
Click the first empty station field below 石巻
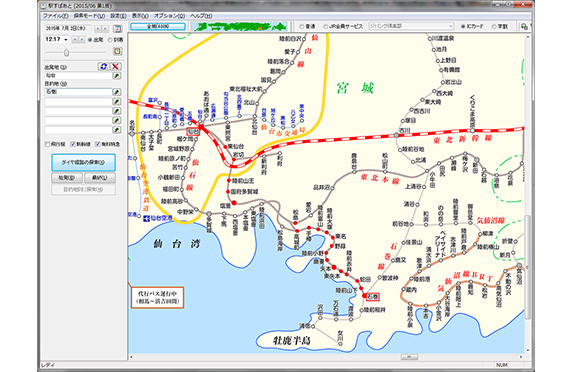tap(78, 101)
